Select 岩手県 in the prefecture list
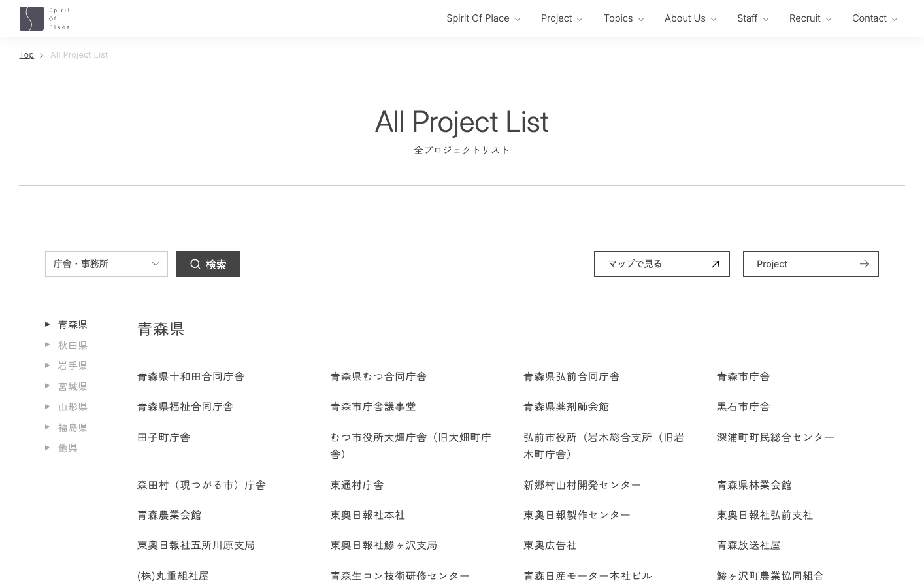The width and height of the screenshot is (924, 585). point(73,365)
